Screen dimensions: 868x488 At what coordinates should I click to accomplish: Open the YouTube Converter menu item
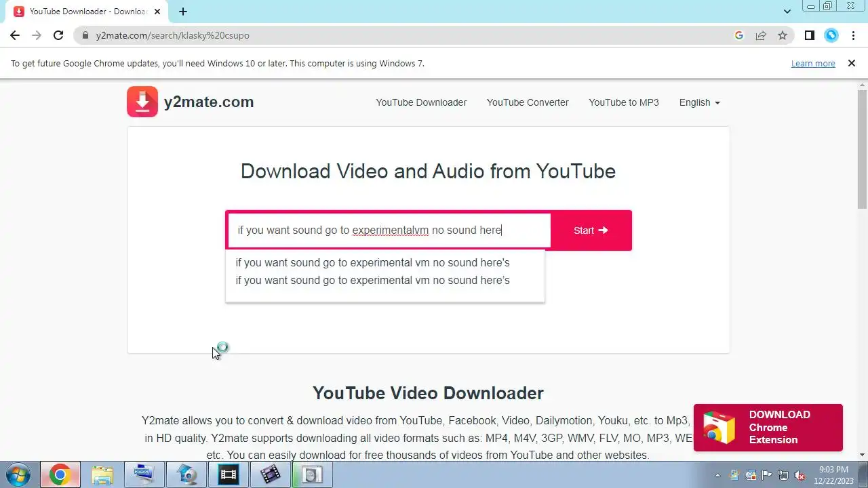click(528, 102)
